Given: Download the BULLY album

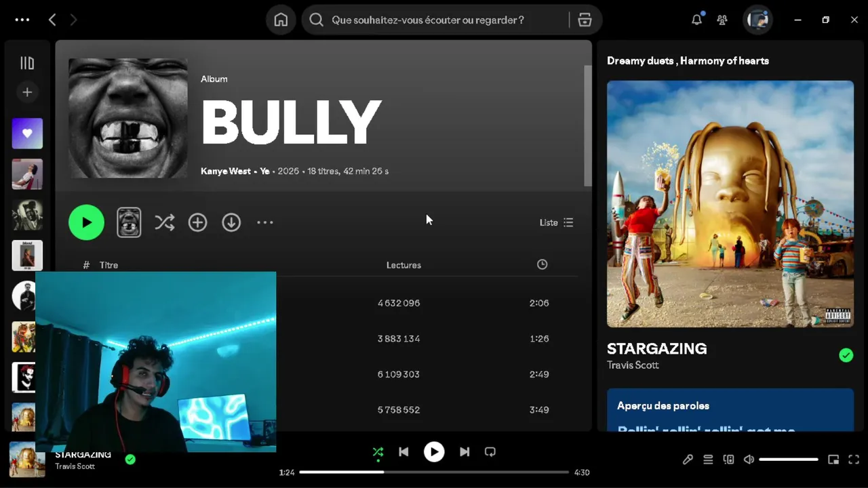Looking at the screenshot, I should tap(231, 222).
